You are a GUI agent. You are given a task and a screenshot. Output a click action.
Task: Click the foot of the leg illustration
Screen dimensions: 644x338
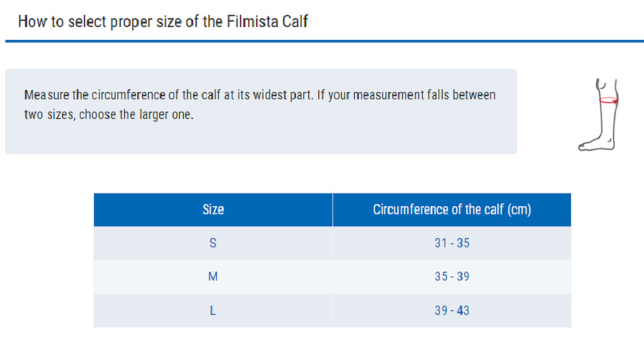tap(595, 144)
